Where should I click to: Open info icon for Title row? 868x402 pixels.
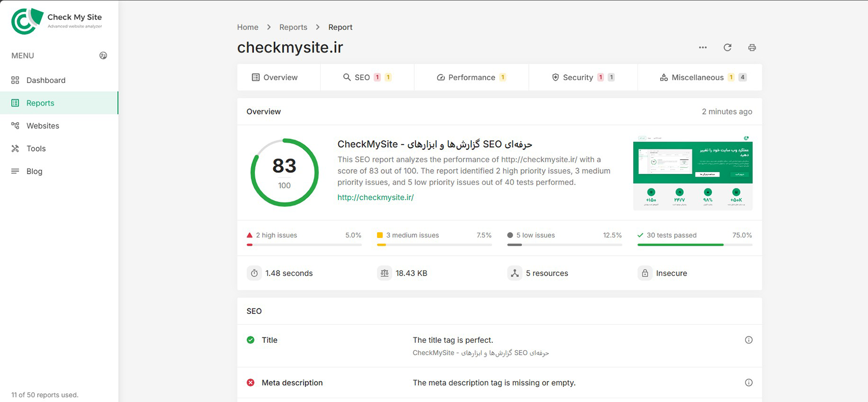coord(748,340)
